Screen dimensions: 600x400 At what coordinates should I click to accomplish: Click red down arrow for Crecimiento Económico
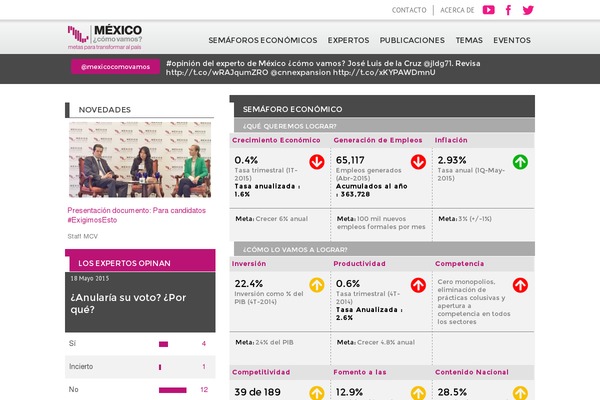click(317, 162)
